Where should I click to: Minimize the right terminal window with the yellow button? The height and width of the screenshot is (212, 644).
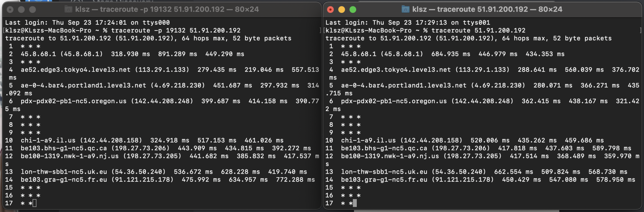pyautogui.click(x=342, y=10)
